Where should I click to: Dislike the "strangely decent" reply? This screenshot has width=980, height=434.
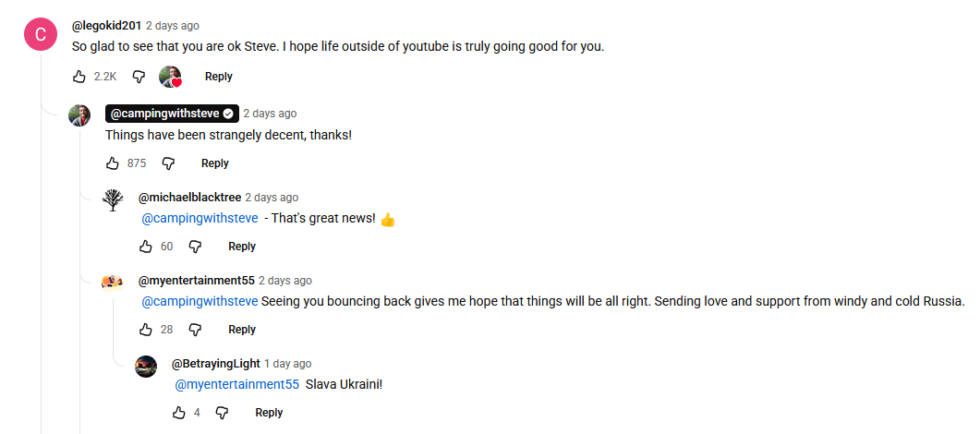pos(168,163)
